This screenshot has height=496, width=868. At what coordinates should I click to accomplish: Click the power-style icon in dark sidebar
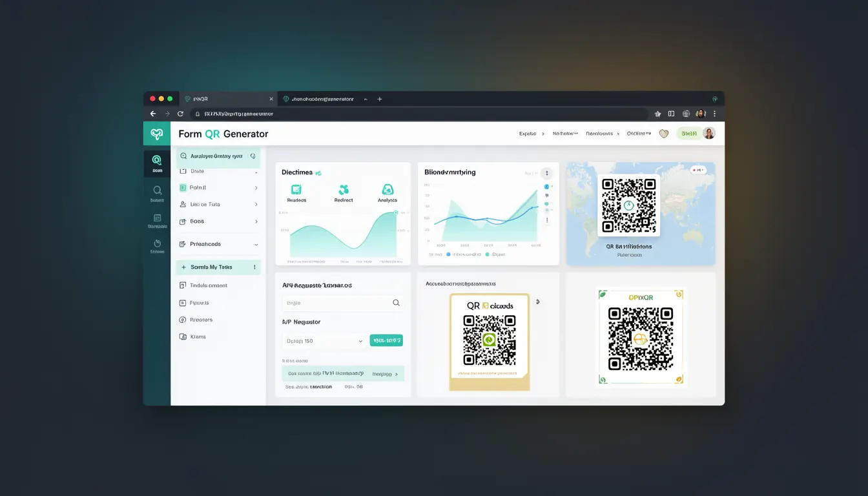click(157, 243)
